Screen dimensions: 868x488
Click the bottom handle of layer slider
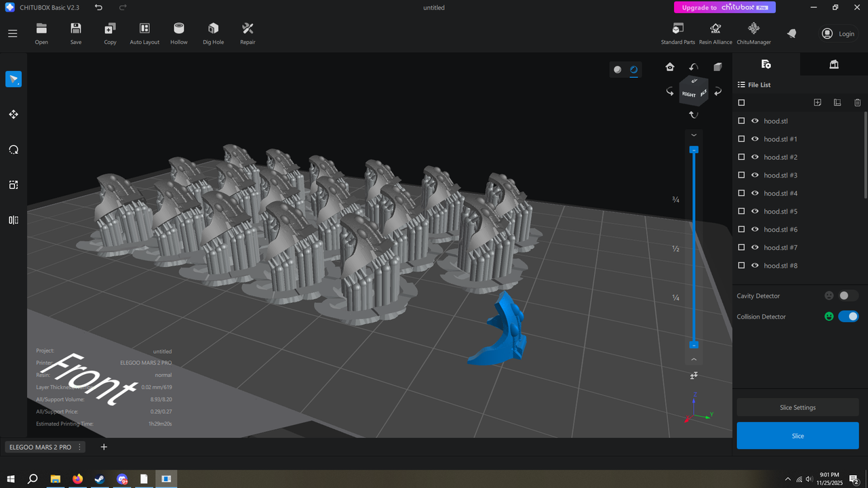click(694, 345)
